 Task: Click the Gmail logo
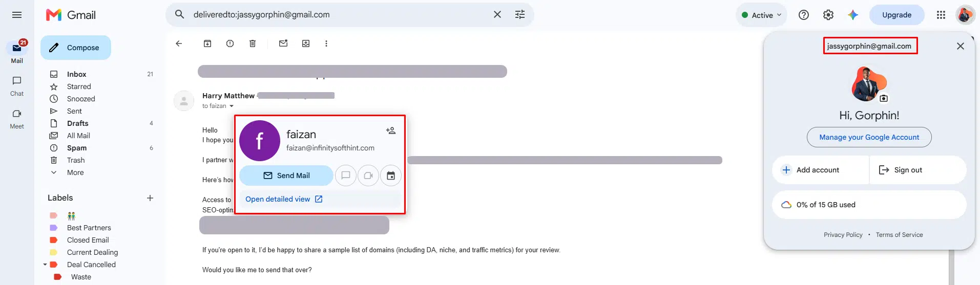71,15
